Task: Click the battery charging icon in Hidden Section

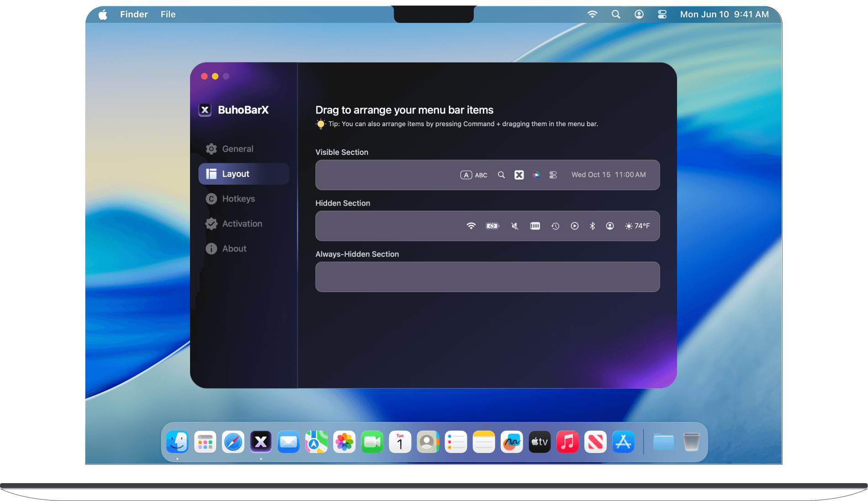Action: pyautogui.click(x=492, y=226)
